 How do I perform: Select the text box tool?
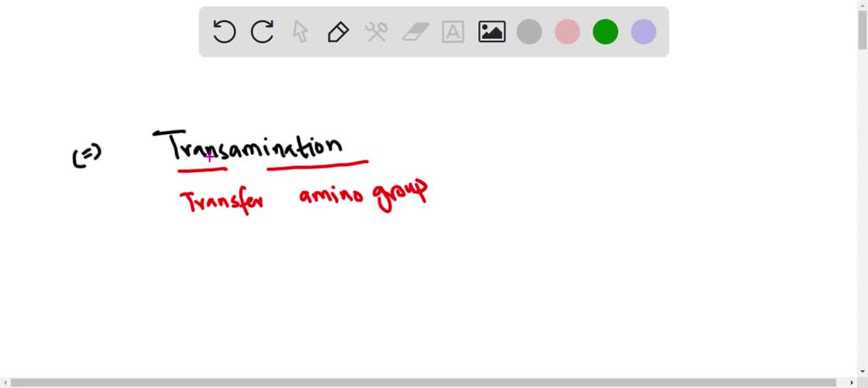(x=453, y=32)
